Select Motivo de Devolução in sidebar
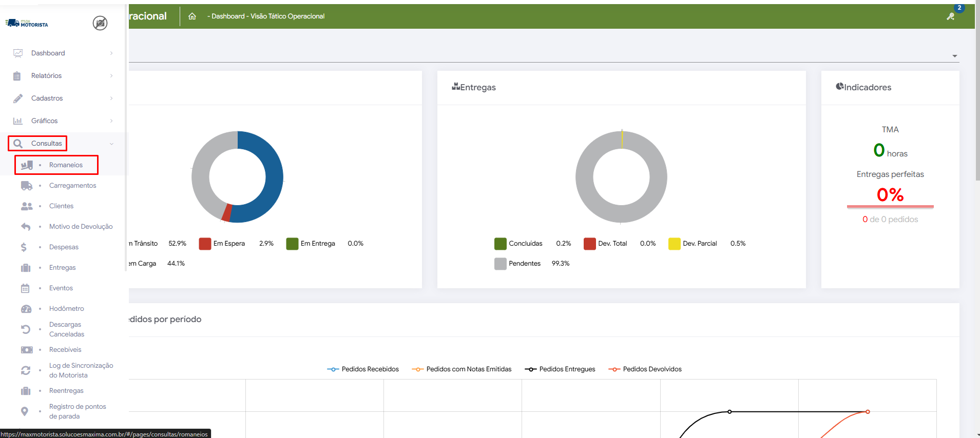 coord(81,227)
